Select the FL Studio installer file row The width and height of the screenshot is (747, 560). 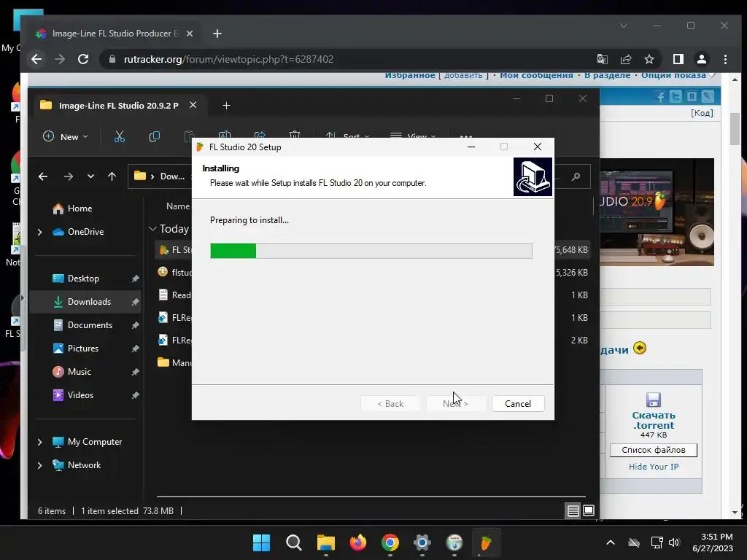click(373, 250)
